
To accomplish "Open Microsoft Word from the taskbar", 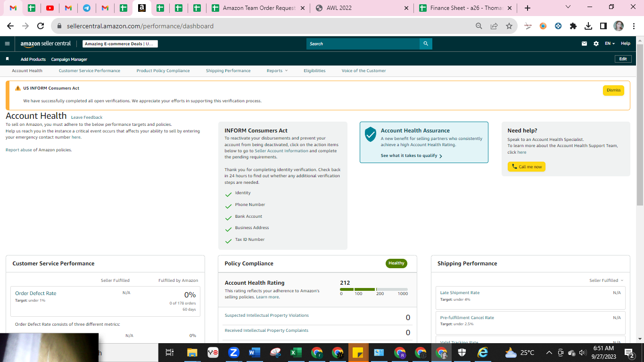I will pyautogui.click(x=254, y=353).
